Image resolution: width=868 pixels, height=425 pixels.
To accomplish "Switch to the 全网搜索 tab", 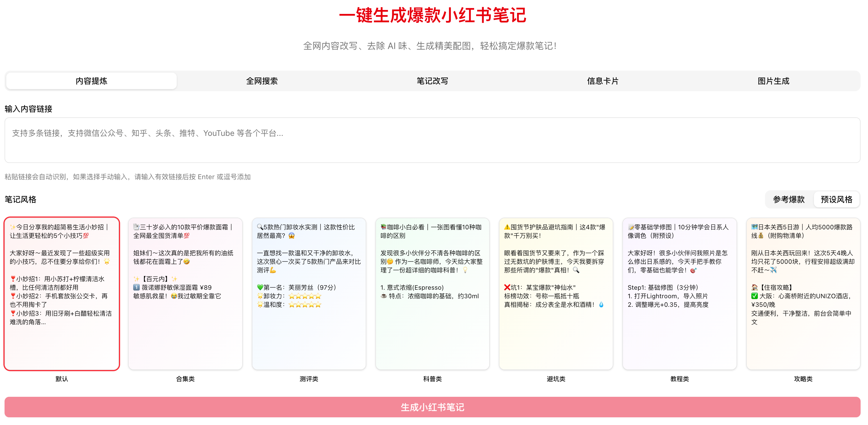I will (x=262, y=81).
